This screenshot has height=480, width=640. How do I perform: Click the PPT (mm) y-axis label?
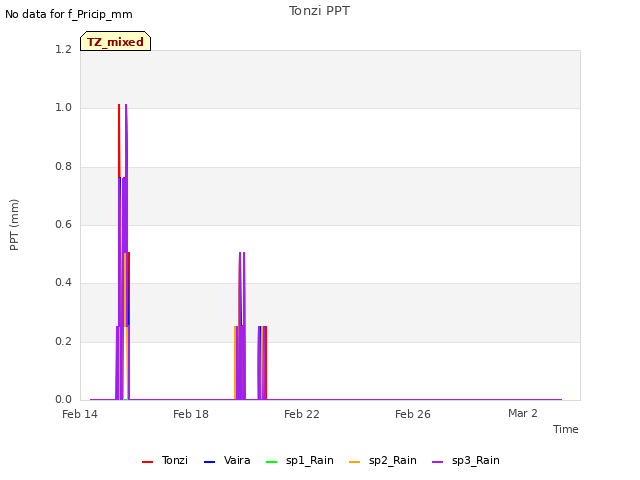(14, 224)
